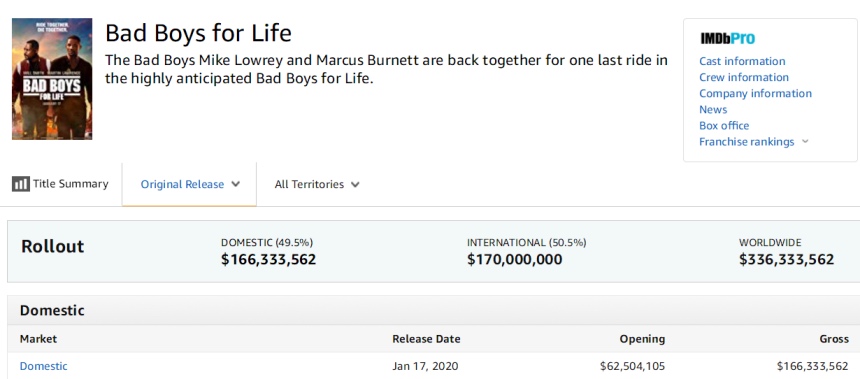Switch to the Title Summary tab
Image resolution: width=860 pixels, height=379 pixels.
click(60, 184)
